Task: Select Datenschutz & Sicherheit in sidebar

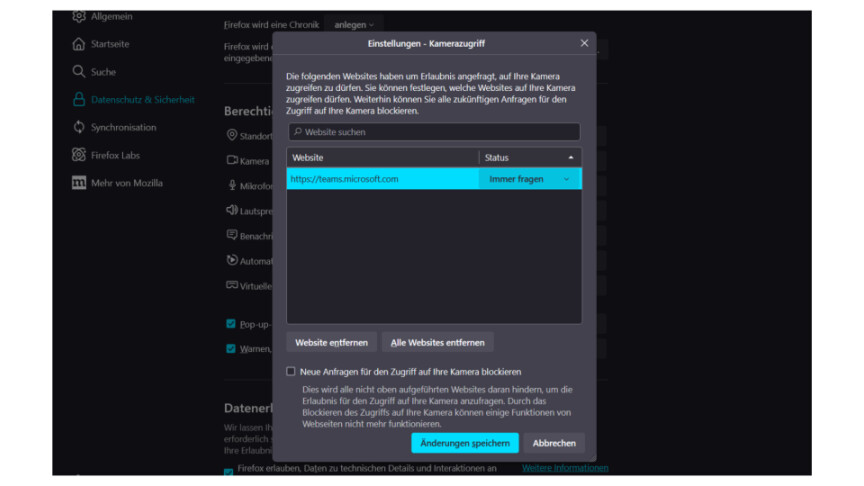Action: coord(142,100)
